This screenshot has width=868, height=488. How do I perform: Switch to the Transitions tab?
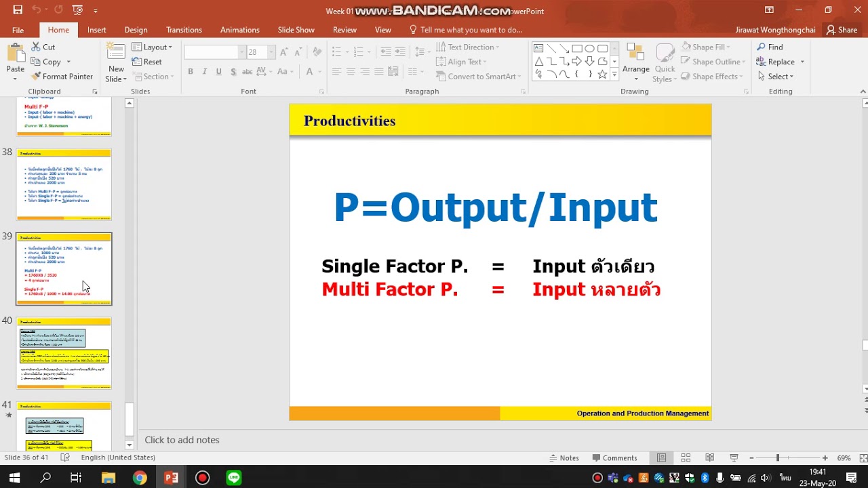(184, 30)
